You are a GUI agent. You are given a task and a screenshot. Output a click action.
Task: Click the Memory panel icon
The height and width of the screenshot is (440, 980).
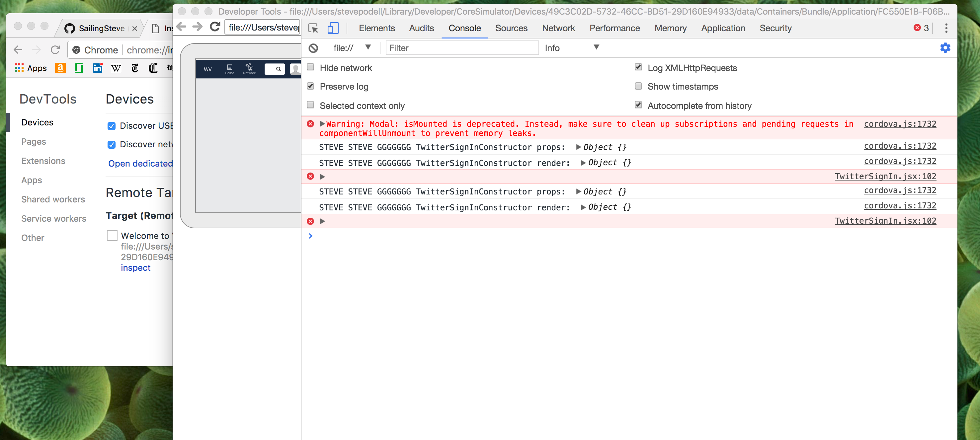click(669, 28)
